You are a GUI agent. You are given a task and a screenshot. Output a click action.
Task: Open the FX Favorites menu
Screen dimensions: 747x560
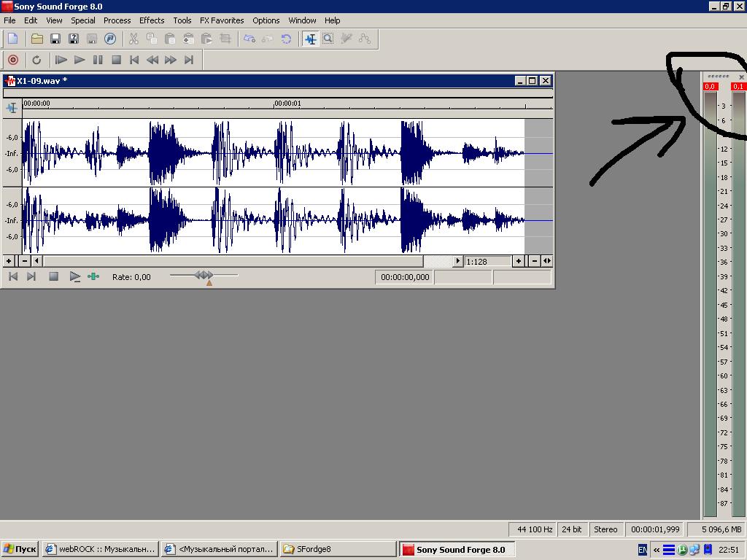(x=222, y=20)
